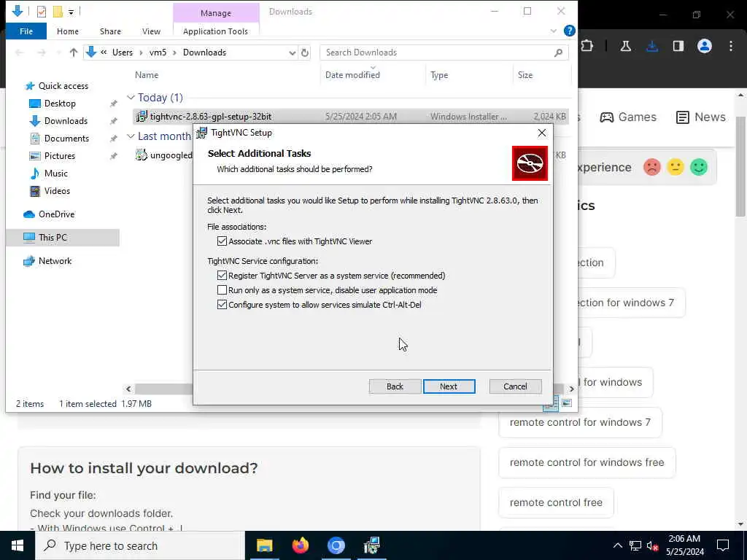Screen dimensions: 747x560
Task: Open browser profile avatar
Action: 705,46
